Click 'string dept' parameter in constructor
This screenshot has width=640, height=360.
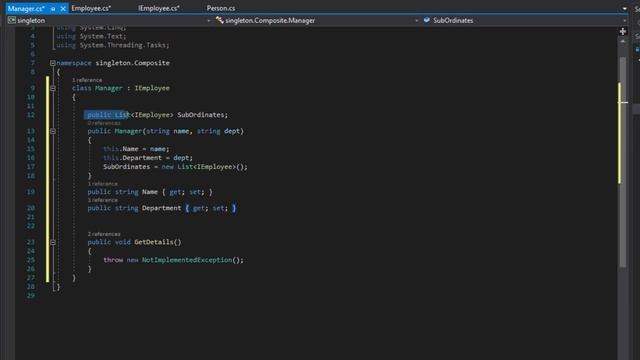[x=218, y=131]
